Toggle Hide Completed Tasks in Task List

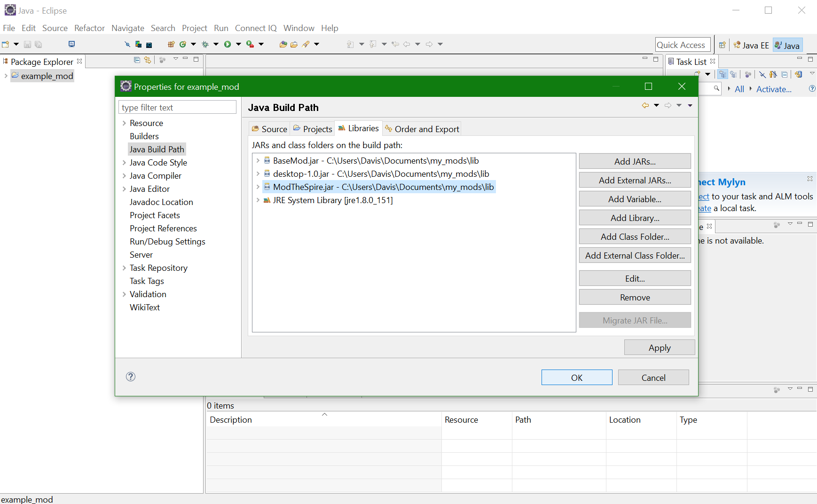click(762, 74)
